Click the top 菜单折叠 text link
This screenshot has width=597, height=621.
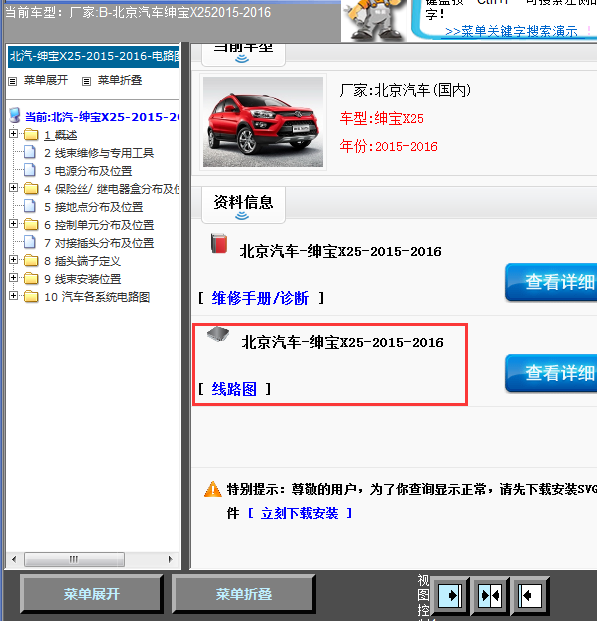tap(120, 80)
